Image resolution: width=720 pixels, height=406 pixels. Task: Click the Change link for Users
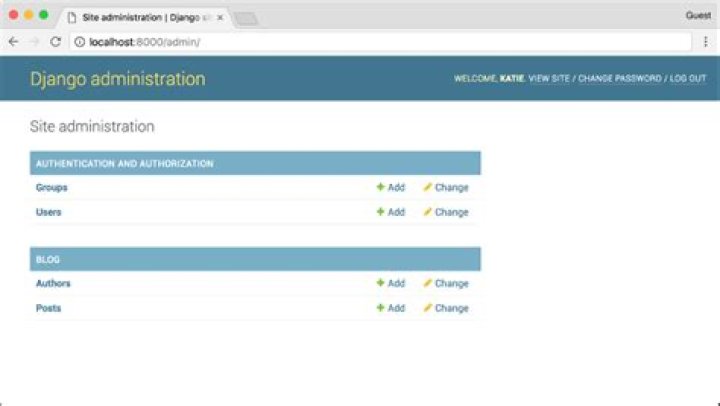tap(451, 212)
